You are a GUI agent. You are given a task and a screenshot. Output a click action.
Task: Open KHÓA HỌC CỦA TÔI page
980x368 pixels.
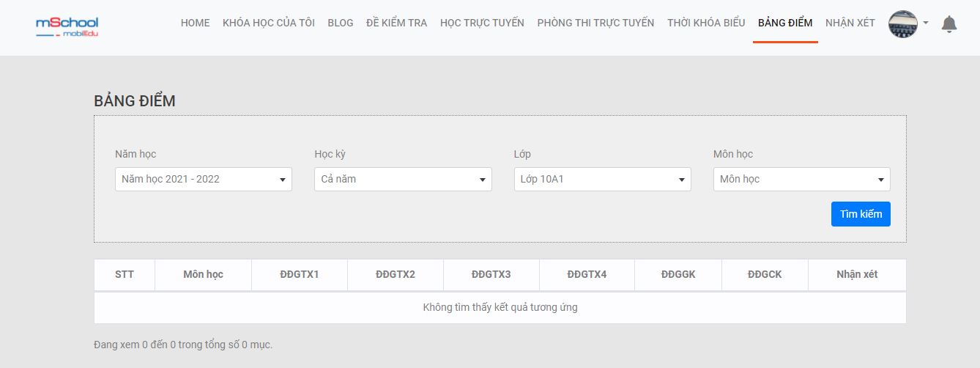[x=269, y=23]
